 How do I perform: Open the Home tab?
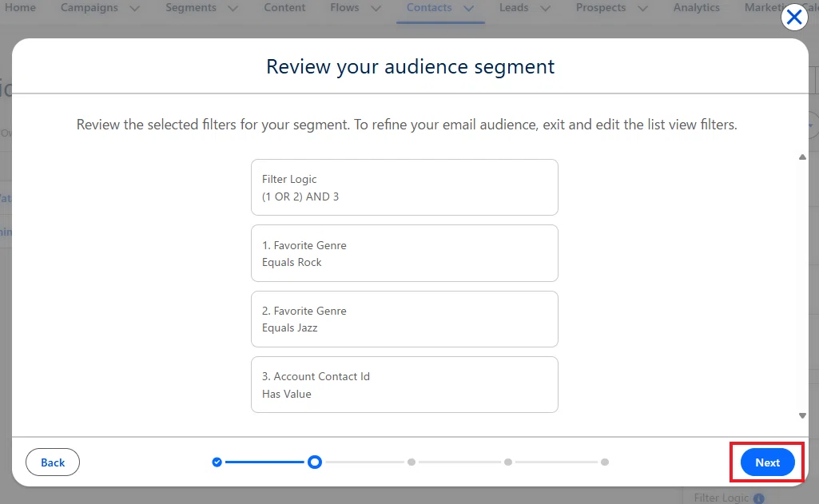pyautogui.click(x=20, y=8)
